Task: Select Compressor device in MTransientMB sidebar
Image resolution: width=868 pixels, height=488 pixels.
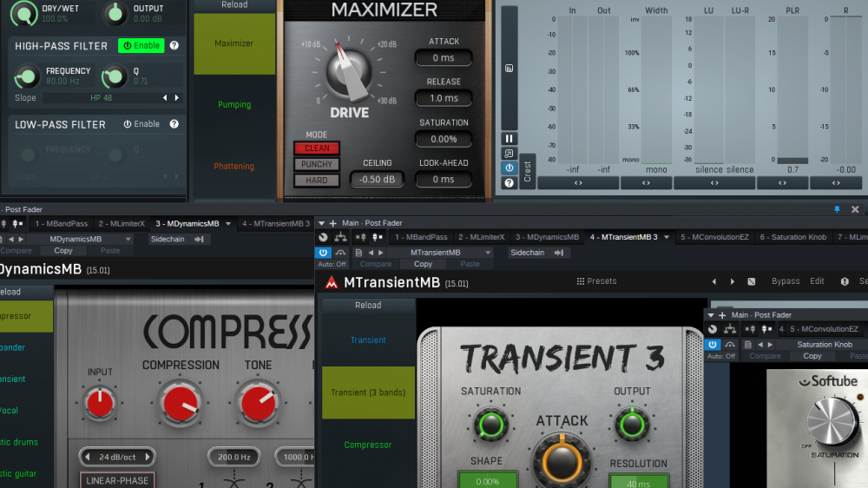Action: pos(368,445)
